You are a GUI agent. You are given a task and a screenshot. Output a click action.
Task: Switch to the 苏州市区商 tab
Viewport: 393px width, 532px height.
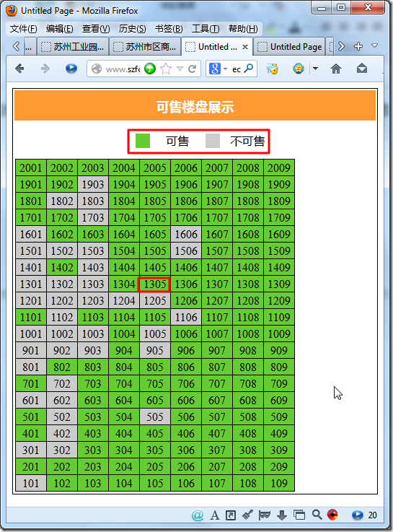point(145,46)
